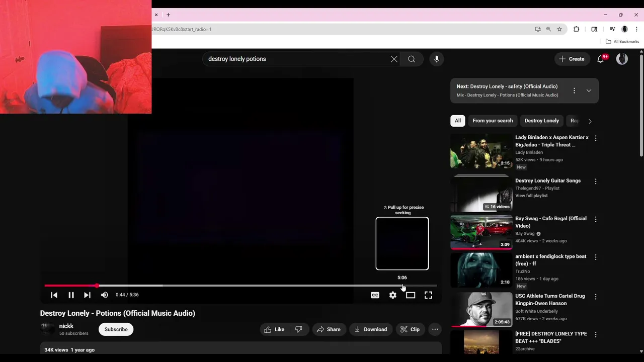Click the page scrollbar thumb

click(x=641, y=106)
